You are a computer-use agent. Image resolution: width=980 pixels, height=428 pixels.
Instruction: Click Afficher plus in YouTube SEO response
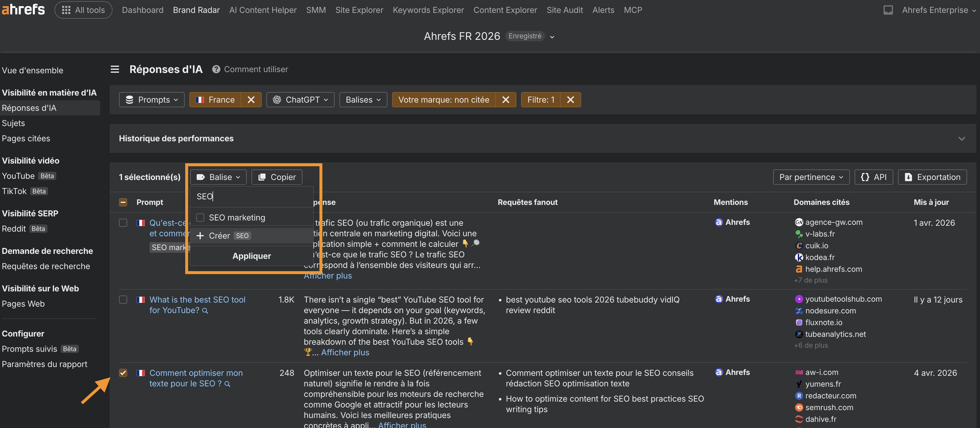point(345,352)
